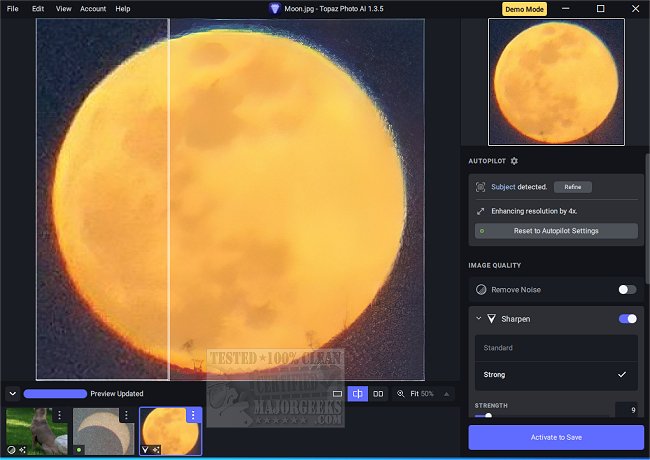Click the 'STRENGTH' label

coord(491,405)
